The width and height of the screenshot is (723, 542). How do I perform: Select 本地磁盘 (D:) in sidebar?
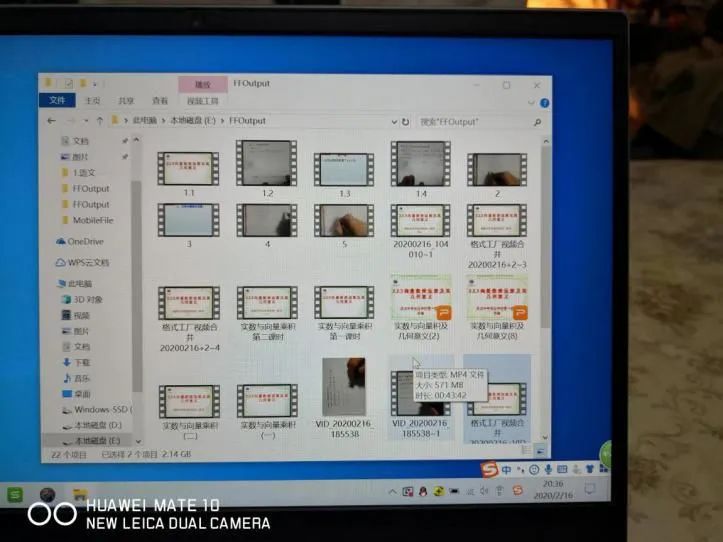click(92, 425)
